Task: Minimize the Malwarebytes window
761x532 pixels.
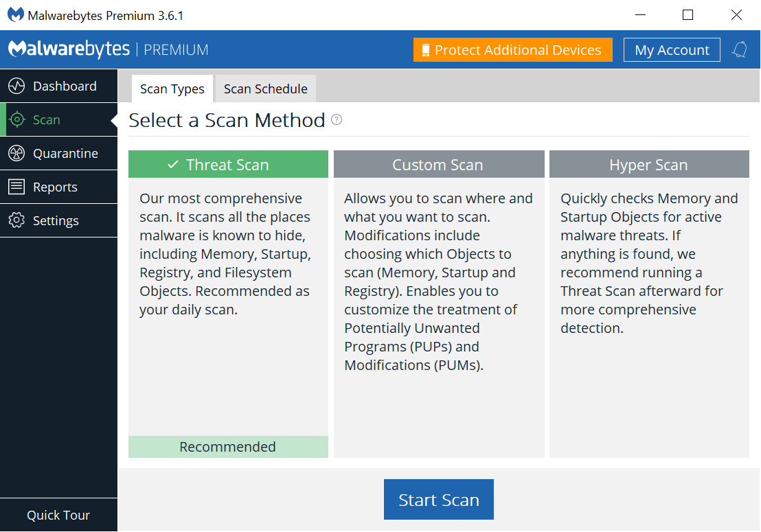Action: [641, 15]
